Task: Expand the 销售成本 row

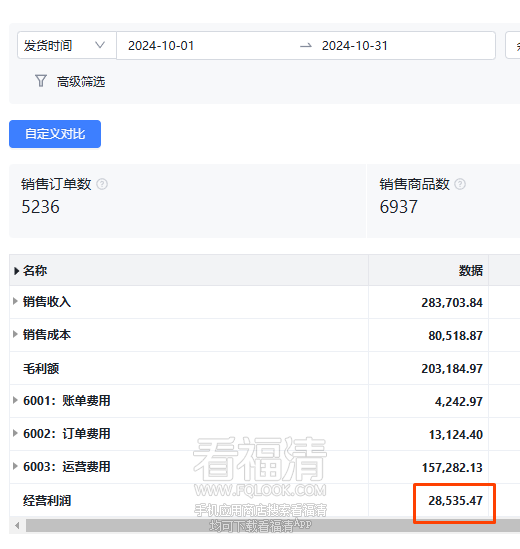Action: [15, 334]
